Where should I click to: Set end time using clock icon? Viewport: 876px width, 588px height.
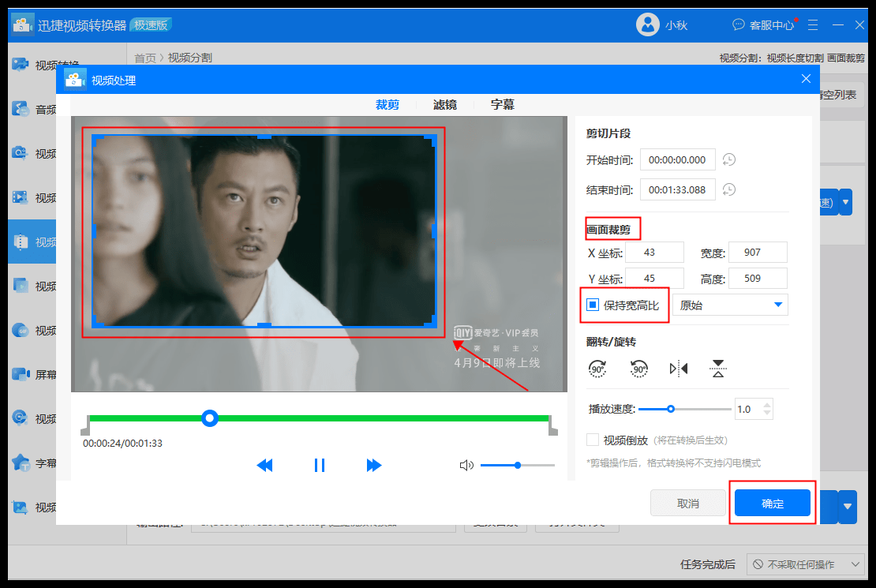click(x=729, y=189)
